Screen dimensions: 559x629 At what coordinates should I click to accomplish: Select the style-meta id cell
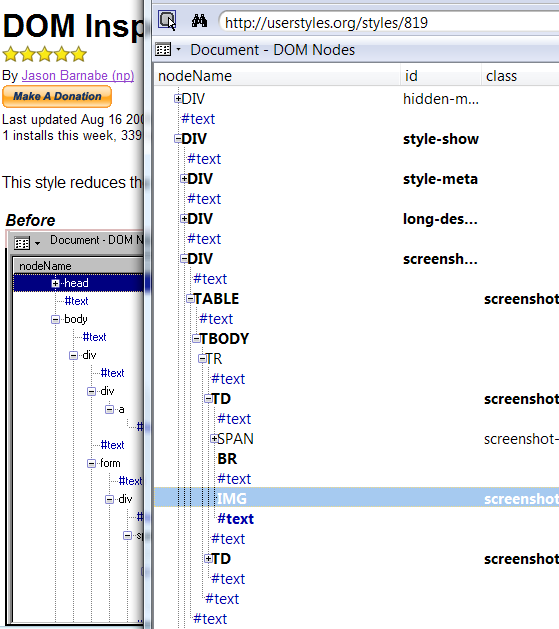click(440, 179)
